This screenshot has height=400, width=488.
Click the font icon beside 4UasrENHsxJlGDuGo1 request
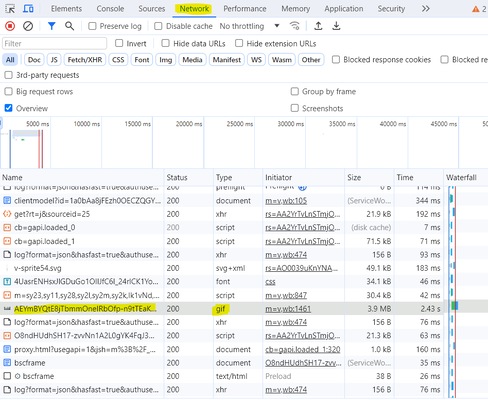7,282
